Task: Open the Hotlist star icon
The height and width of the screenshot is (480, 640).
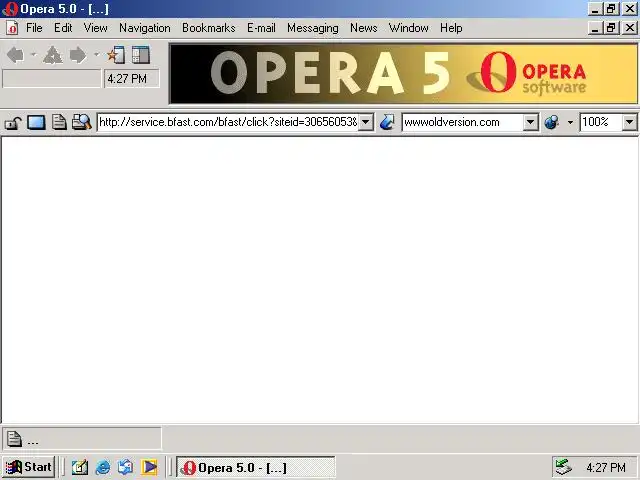Action: tap(116, 55)
